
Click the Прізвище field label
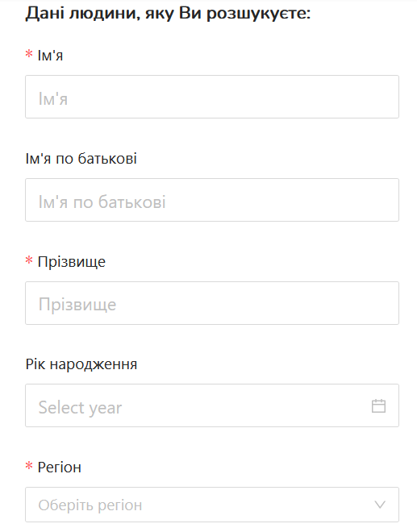point(72,262)
